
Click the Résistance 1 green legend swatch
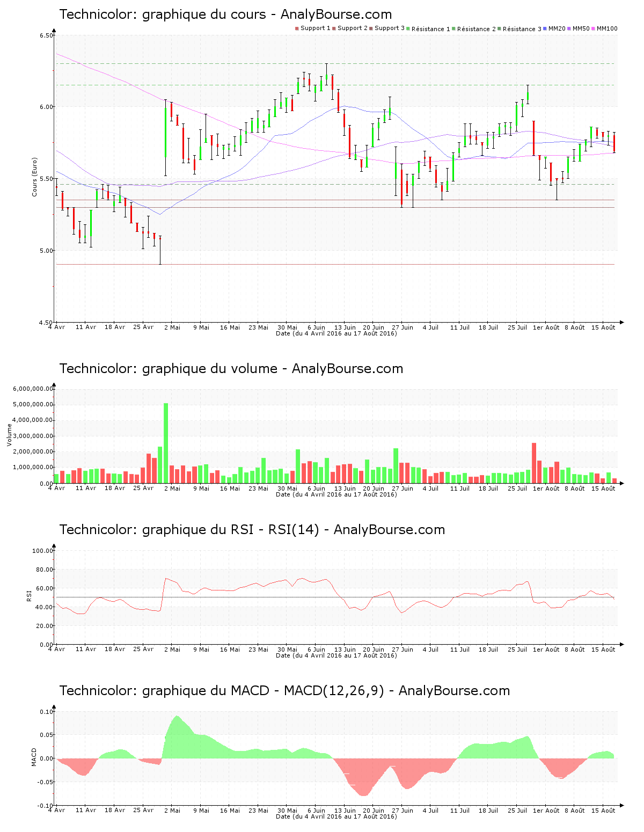(408, 28)
